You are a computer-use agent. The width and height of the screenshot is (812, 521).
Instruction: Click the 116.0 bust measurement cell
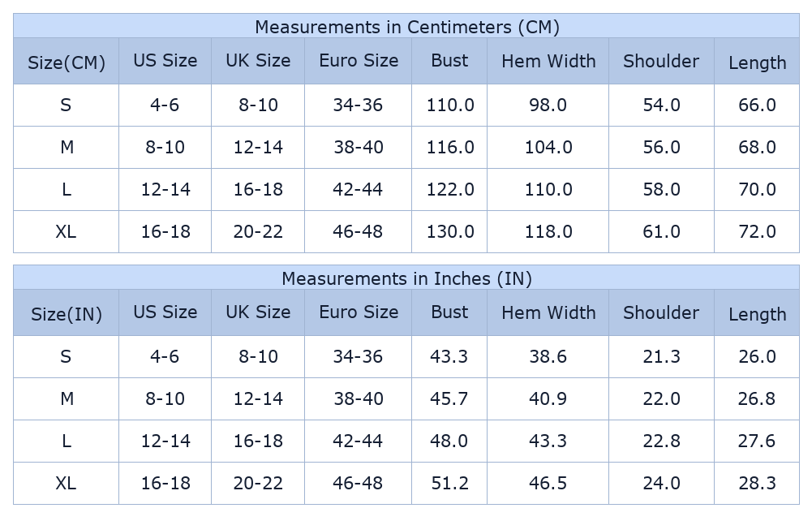click(x=449, y=147)
